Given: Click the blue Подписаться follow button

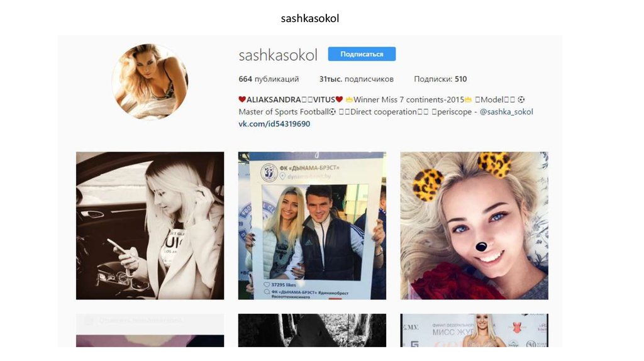Looking at the screenshot, I should click(362, 54).
